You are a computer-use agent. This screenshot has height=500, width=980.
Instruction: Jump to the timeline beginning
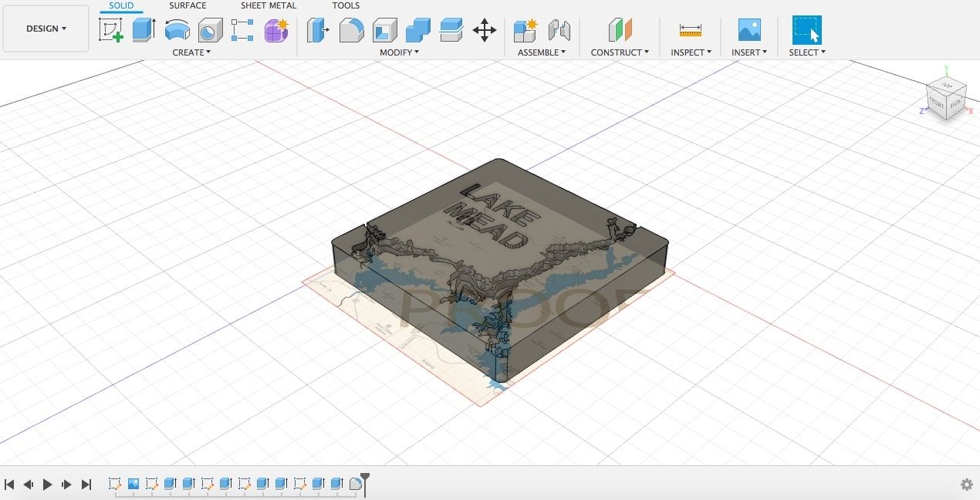point(10,485)
